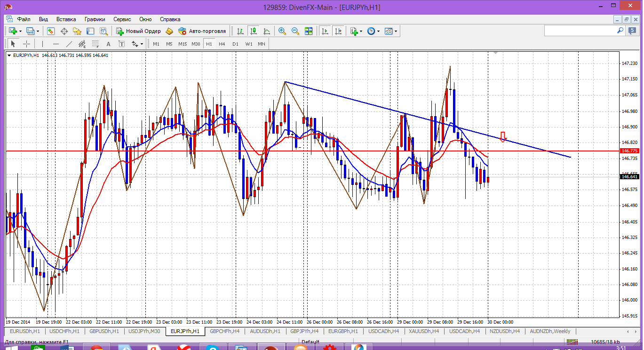
Task: Select the H4 timeframe button
Action: point(222,44)
